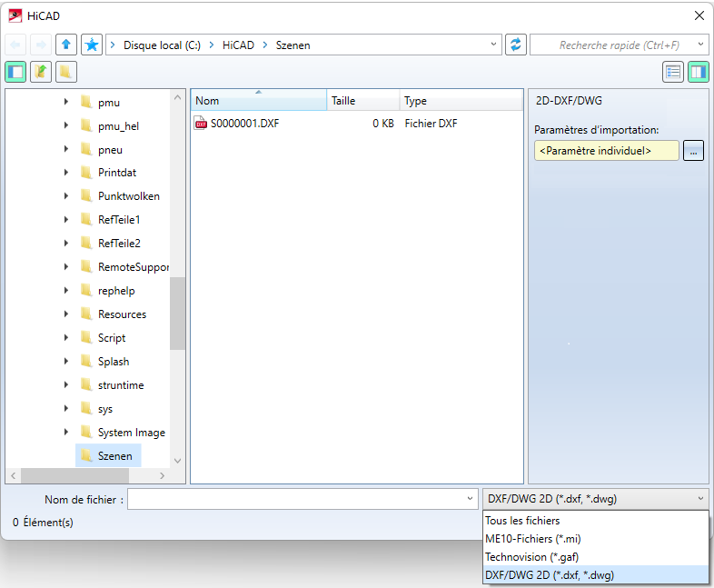Select the RemoteSupport folder

(133, 267)
